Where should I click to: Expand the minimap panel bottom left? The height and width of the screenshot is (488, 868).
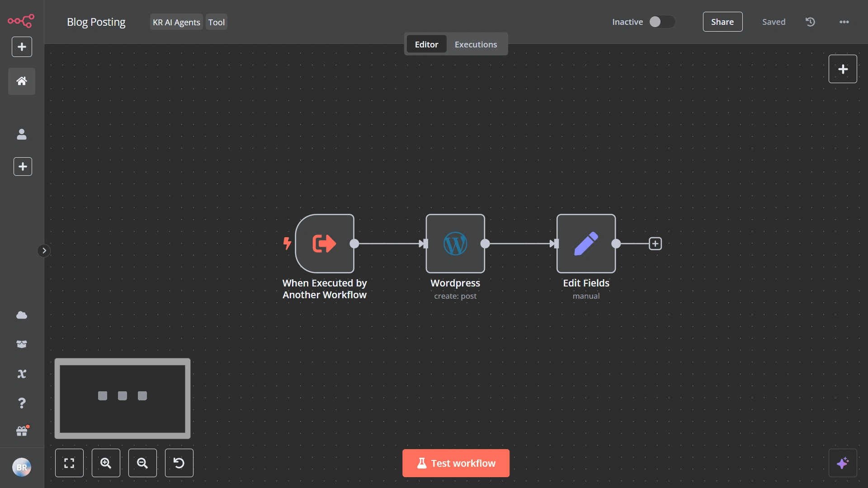coord(123,398)
